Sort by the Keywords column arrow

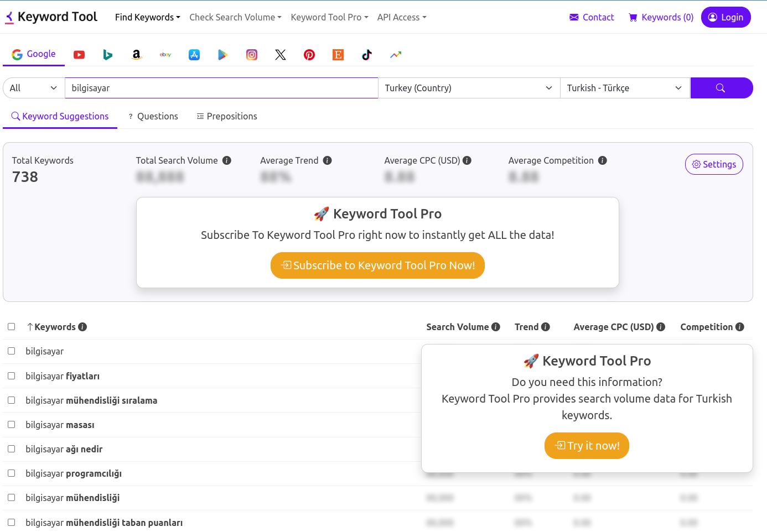tap(30, 327)
